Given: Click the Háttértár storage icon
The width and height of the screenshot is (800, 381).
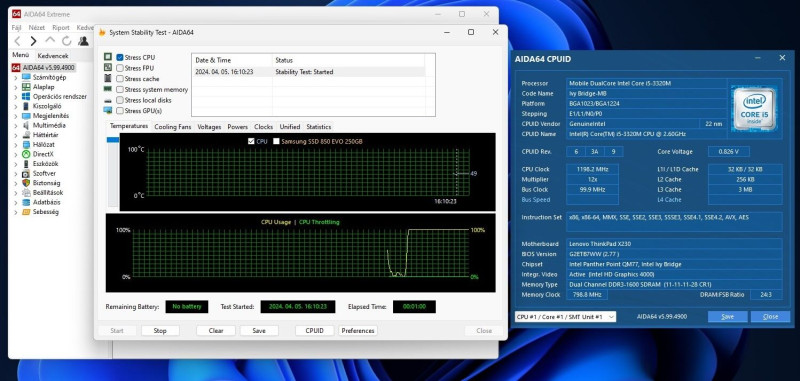Looking at the screenshot, I should pos(26,135).
